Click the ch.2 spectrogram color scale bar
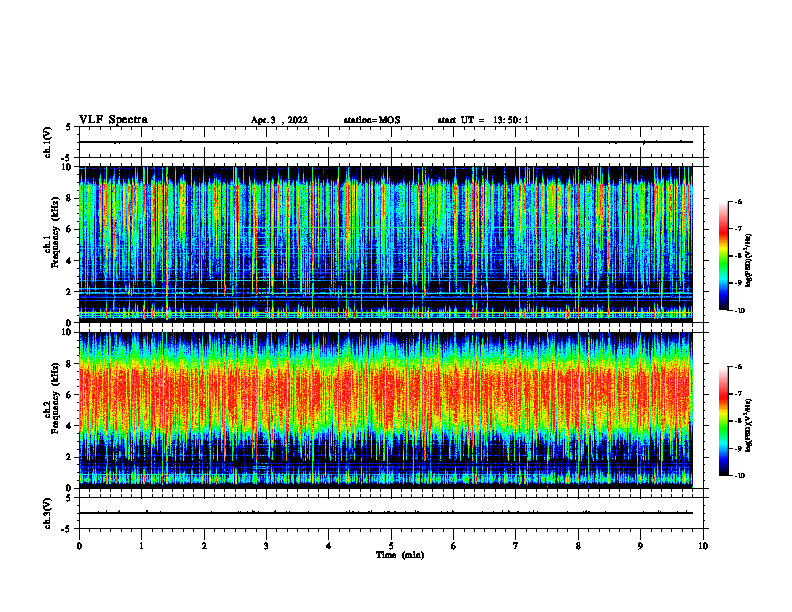Image resolution: width=792 pixels, height=612 pixels. coord(723,421)
